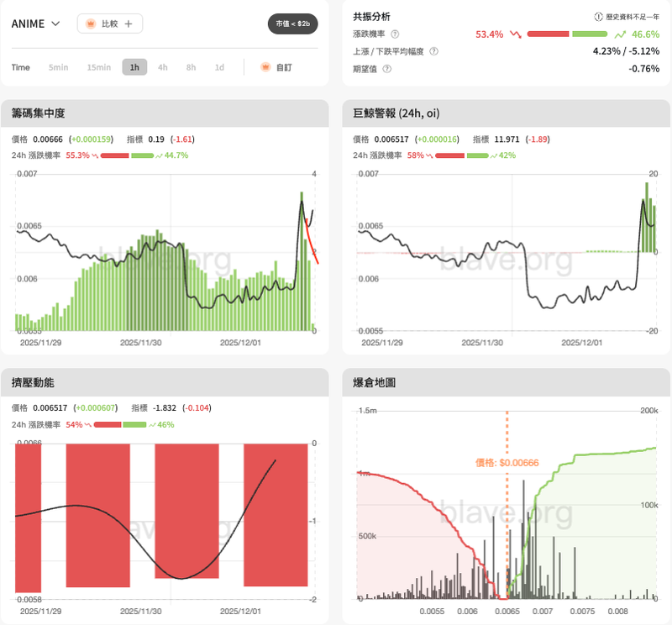Click the 共振分析 red-green probability bar
672x625 pixels.
point(568,34)
